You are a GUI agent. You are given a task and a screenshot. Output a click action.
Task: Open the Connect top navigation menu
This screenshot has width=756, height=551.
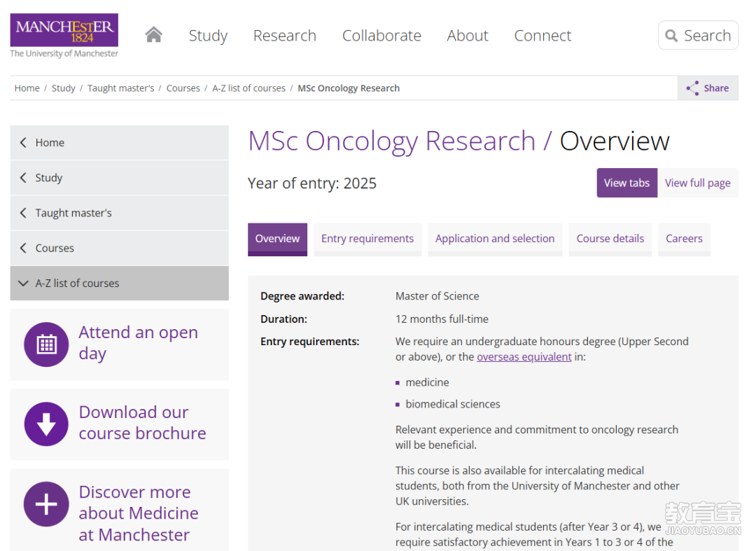pos(542,36)
